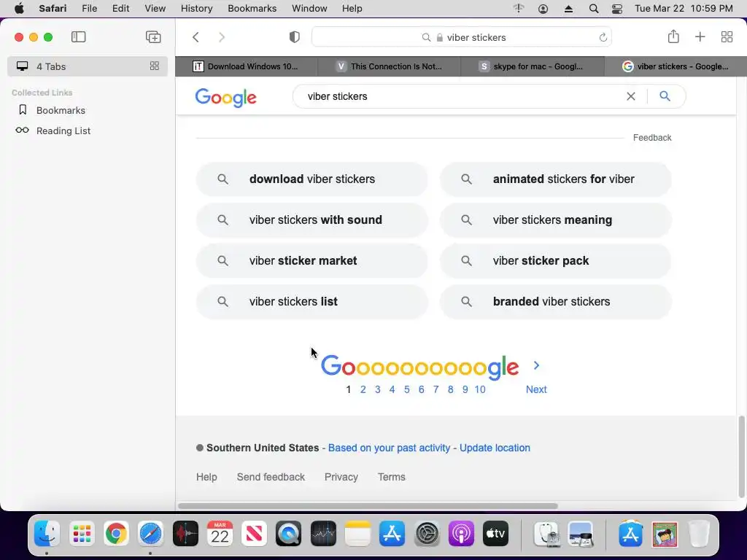This screenshot has width=747, height=560.
Task: Search viber stickers list suggestion
Action: 312,302
